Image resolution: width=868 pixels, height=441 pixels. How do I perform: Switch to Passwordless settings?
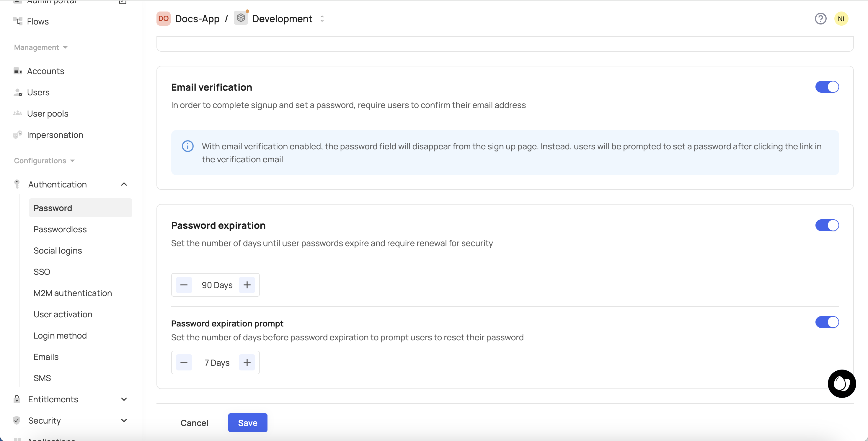[x=60, y=229]
